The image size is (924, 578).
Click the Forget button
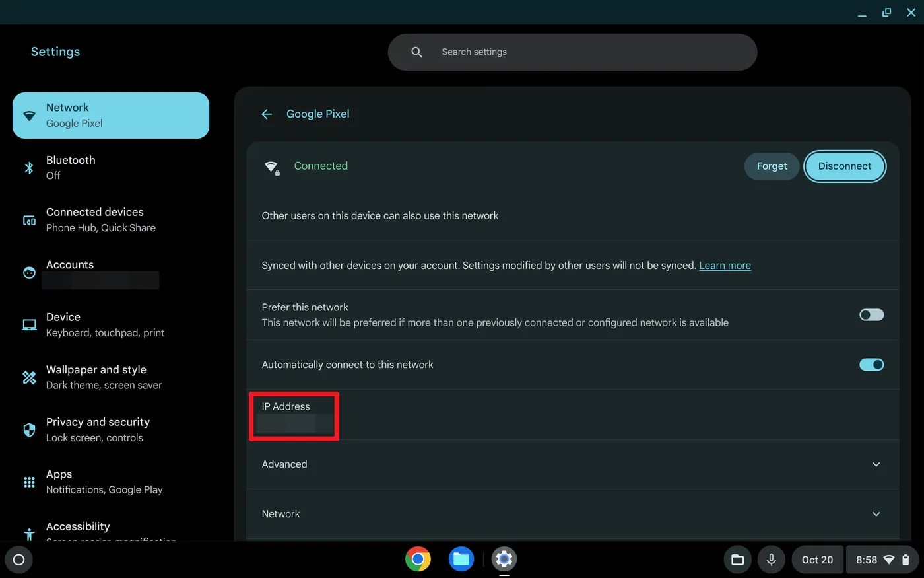tap(772, 166)
